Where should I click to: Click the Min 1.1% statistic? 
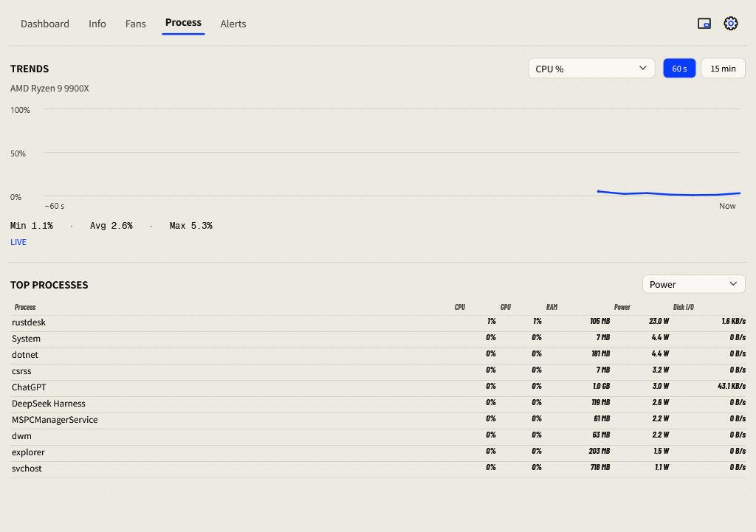click(31, 226)
